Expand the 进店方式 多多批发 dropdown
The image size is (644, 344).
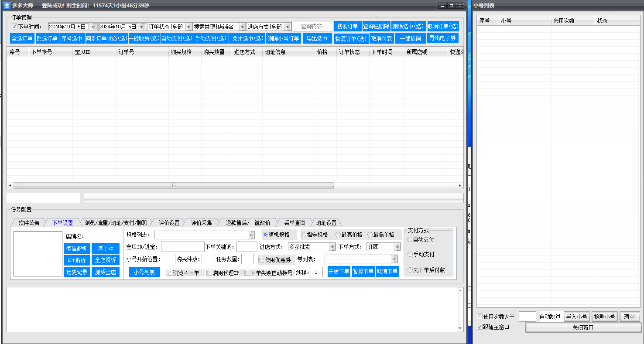click(x=332, y=247)
